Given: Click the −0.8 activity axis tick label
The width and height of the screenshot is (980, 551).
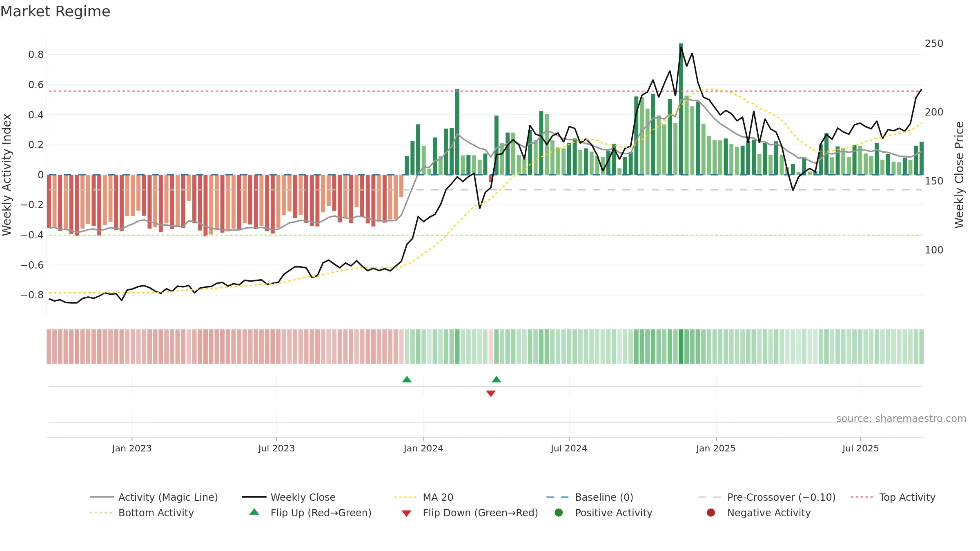Looking at the screenshot, I should pos(32,295).
